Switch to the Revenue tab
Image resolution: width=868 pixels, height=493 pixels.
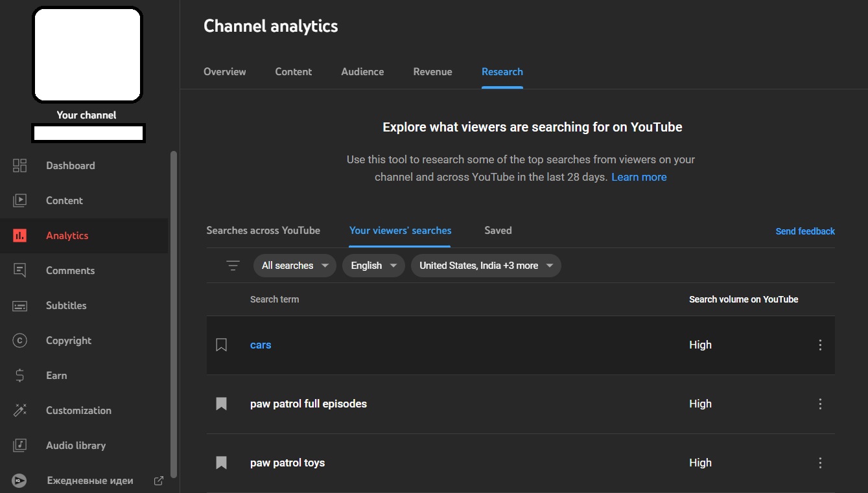432,72
